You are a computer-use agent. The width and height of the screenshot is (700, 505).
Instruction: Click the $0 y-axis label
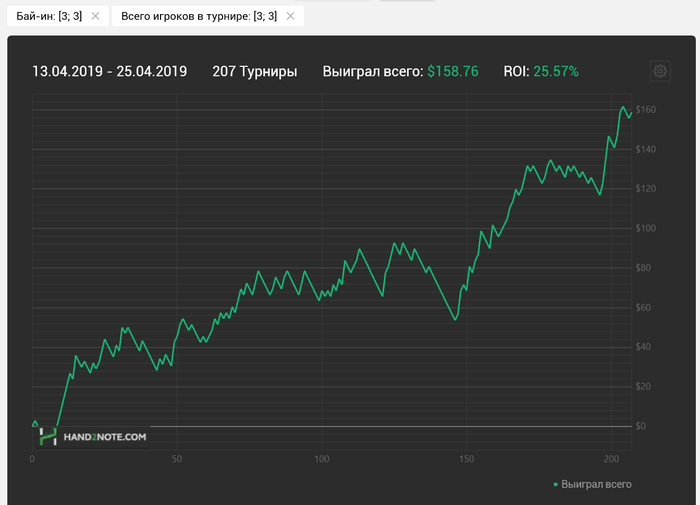point(641,426)
